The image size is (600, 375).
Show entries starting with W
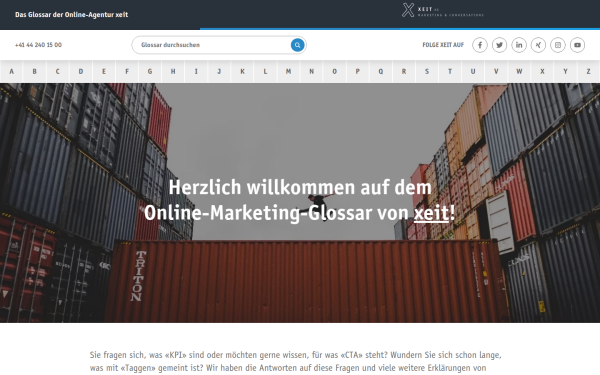[x=519, y=71]
